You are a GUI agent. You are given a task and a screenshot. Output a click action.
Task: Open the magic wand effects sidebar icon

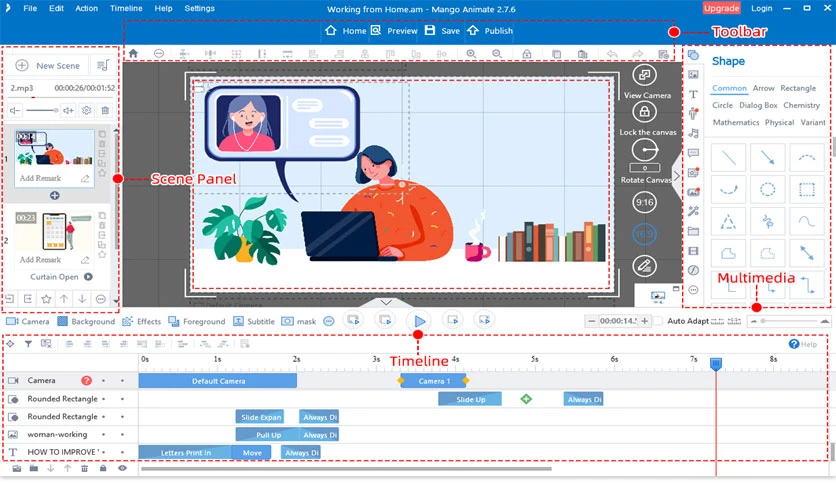pos(693,212)
